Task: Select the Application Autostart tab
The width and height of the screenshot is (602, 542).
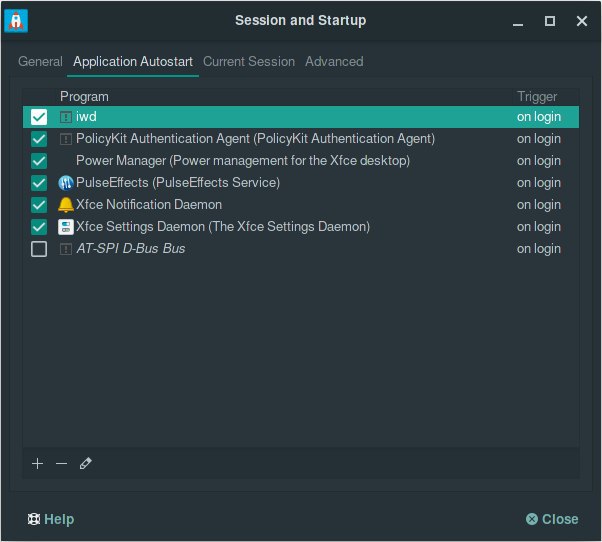Action: [x=133, y=61]
